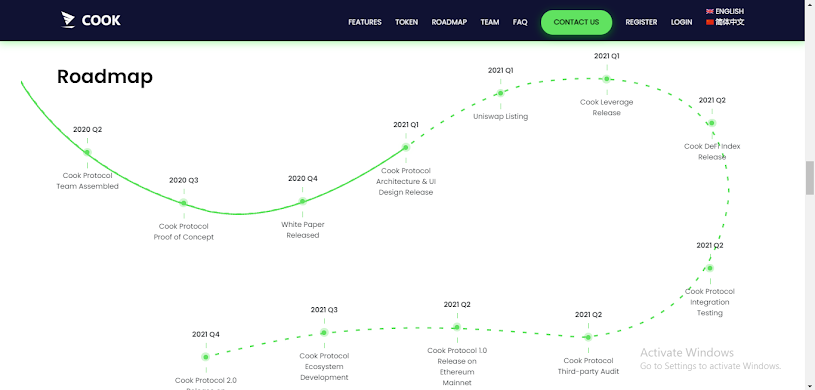Screen dimensions: 815x390
Task: Select the Ecosystem Development marker dot
Action: (324, 332)
